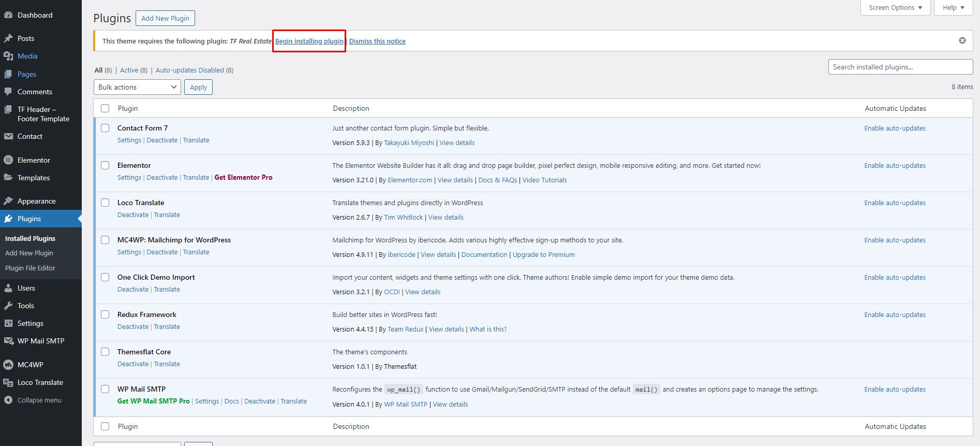Click Dismiss this notice link

(377, 41)
